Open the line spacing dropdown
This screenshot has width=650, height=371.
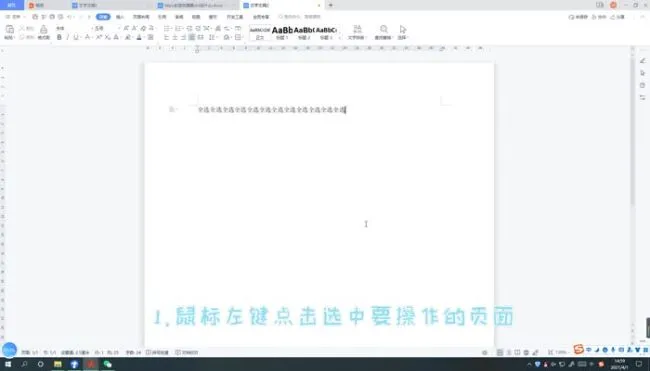coord(212,37)
